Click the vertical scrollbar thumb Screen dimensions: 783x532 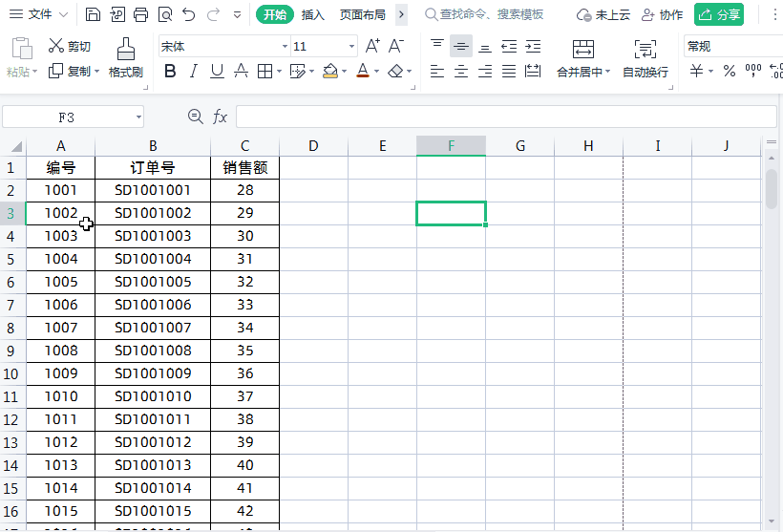(x=772, y=189)
